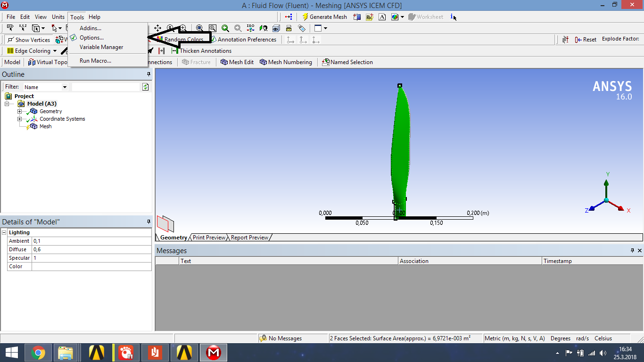The height and width of the screenshot is (362, 644).
Task: Click the Reset explode button
Action: 586,40
